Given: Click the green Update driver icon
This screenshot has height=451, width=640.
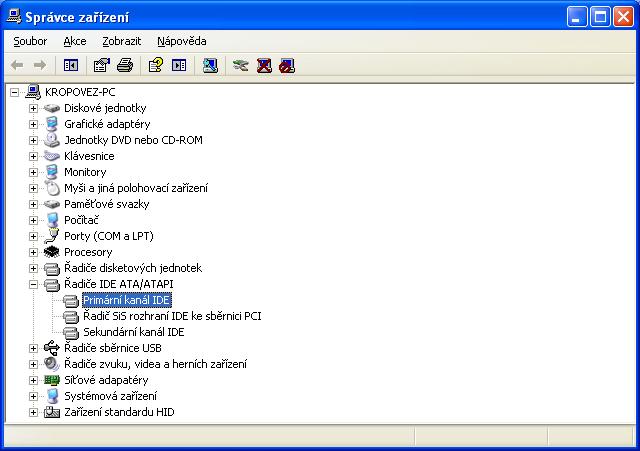Looking at the screenshot, I should 241,65.
